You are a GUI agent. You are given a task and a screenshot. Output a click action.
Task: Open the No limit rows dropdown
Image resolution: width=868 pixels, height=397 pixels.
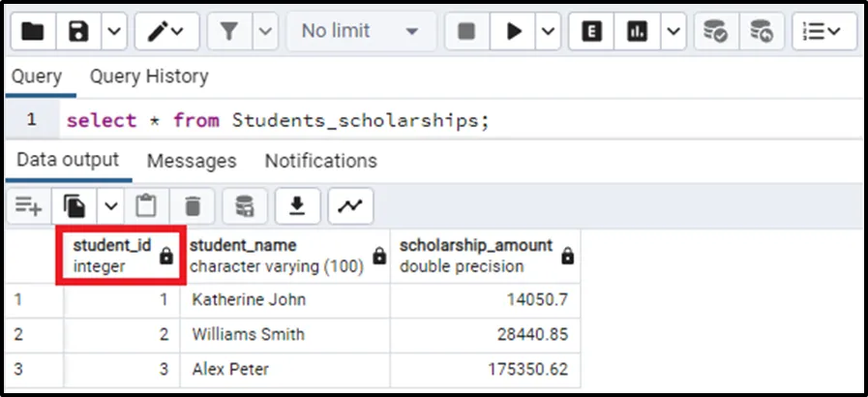(360, 32)
